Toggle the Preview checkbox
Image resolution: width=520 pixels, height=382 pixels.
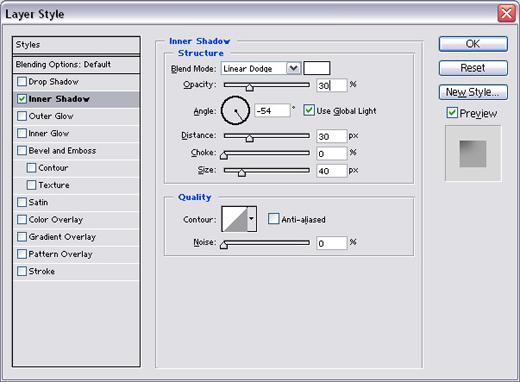point(452,113)
